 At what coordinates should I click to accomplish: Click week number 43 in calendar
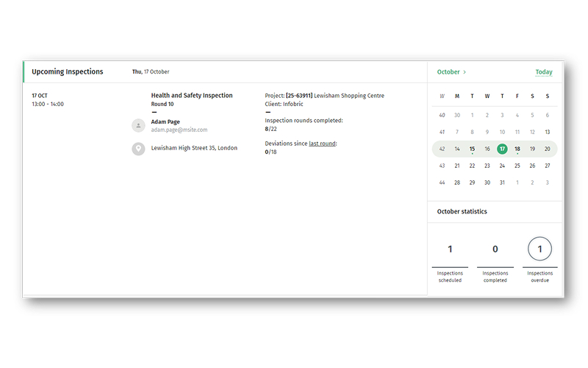point(442,166)
